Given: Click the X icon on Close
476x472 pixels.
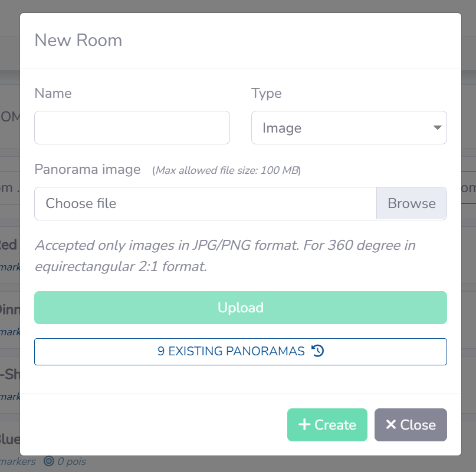Looking at the screenshot, I should click(x=390, y=425).
